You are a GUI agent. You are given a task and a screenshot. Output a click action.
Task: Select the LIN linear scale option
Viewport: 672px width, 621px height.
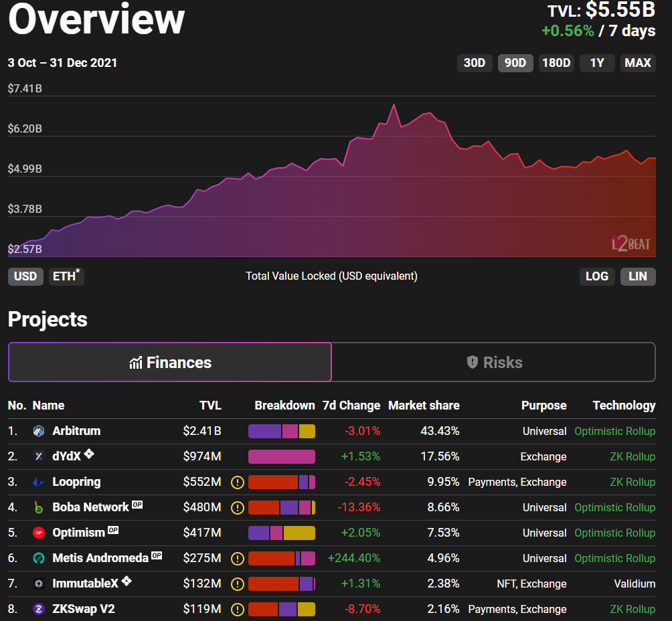(x=637, y=276)
